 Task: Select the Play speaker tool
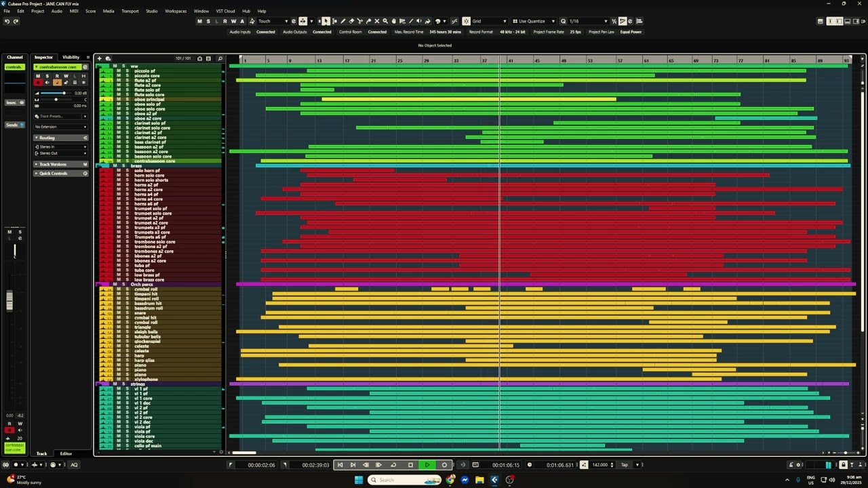[419, 21]
